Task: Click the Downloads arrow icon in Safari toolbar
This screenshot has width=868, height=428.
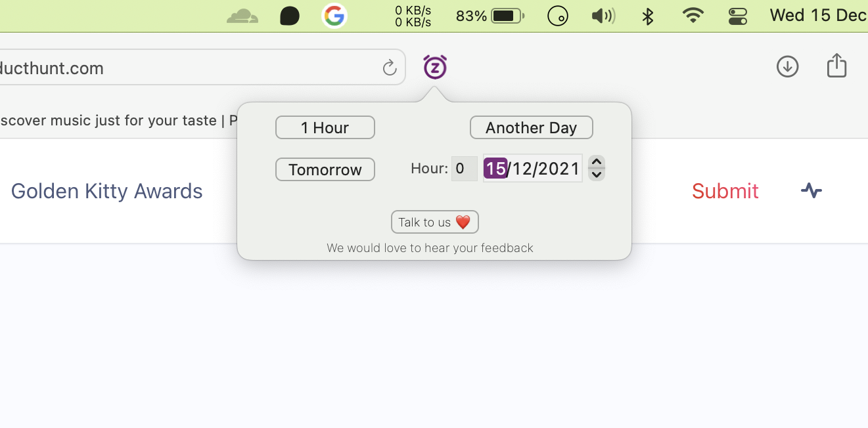Action: 787,66
